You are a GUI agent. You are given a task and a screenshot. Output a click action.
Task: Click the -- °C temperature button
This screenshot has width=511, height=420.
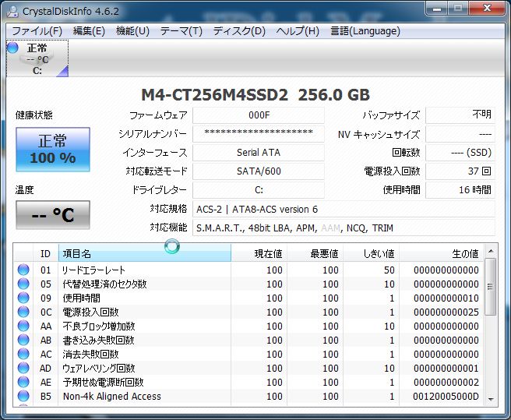pyautogui.click(x=53, y=215)
